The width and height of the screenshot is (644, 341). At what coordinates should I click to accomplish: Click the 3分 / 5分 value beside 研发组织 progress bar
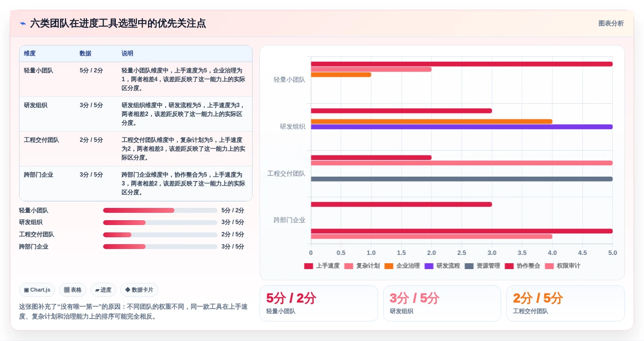point(233,223)
